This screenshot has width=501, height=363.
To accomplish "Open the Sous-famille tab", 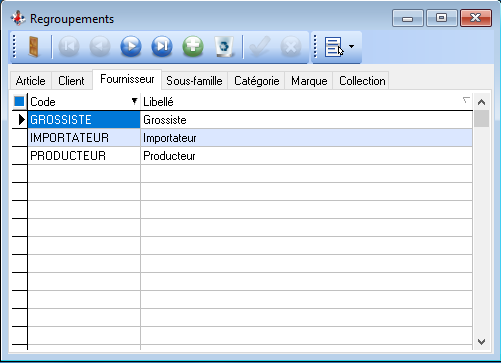I will coord(194,81).
